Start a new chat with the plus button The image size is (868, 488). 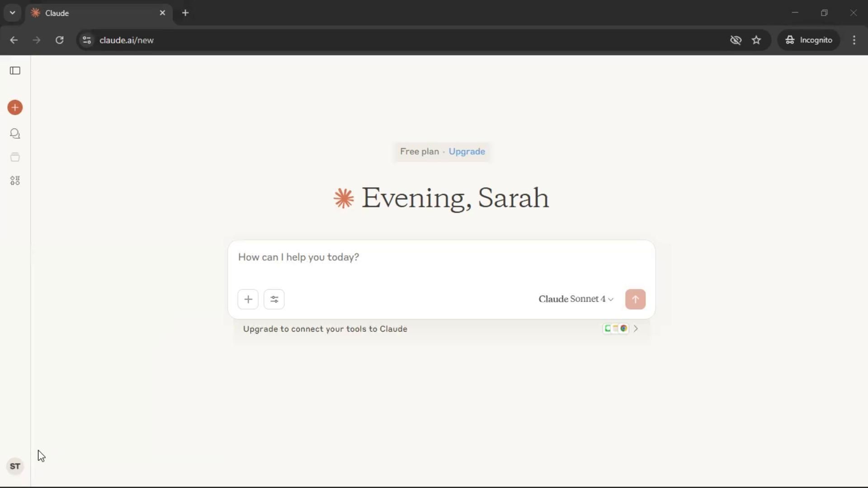(15, 108)
